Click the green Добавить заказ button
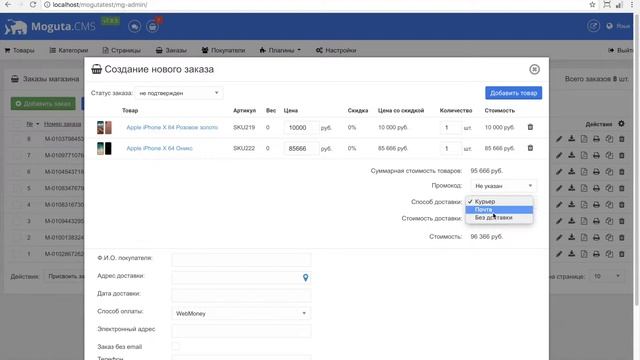 (x=43, y=104)
